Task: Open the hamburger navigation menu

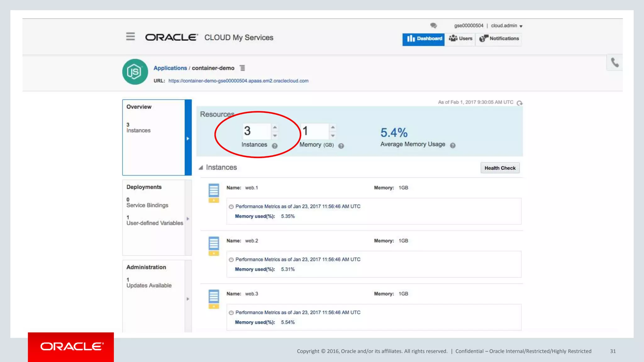Action: pyautogui.click(x=130, y=37)
